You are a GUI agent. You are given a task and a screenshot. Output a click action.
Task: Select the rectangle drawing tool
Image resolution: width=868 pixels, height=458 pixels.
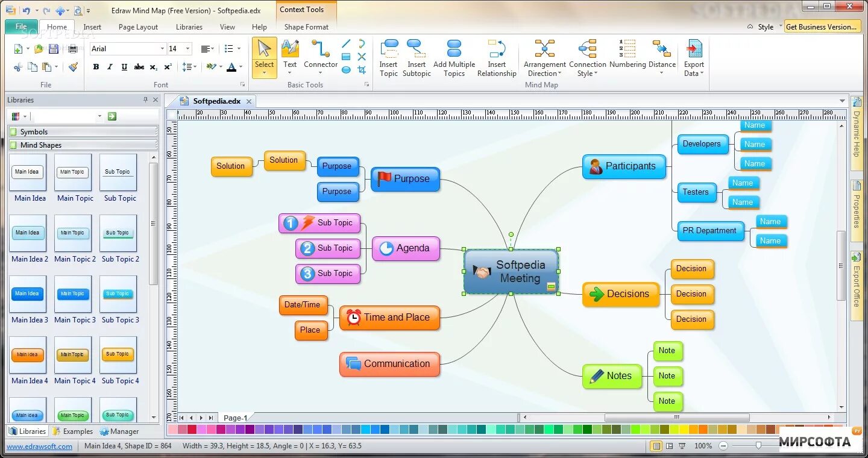pos(346,57)
